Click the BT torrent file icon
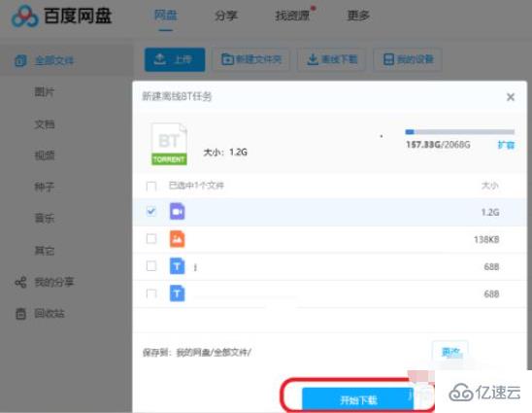Image resolution: width=532 pixels, height=413 pixels. point(169,144)
